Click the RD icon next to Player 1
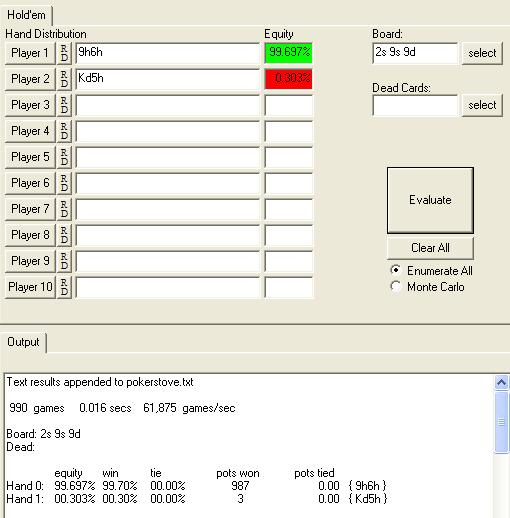510x518 pixels. tap(64, 53)
